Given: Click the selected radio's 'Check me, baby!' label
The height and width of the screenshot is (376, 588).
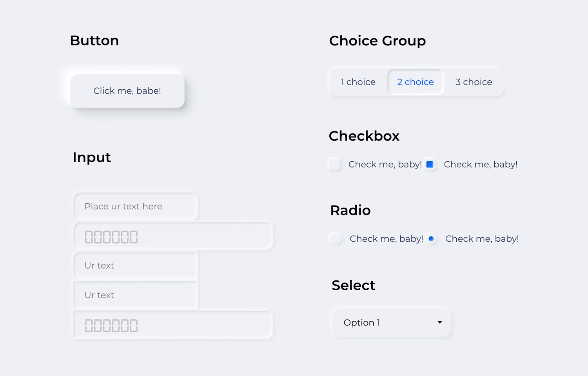Looking at the screenshot, I should 482,239.
